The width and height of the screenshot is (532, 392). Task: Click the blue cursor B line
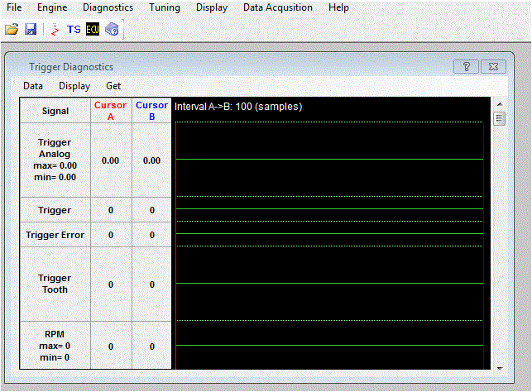(x=483, y=246)
